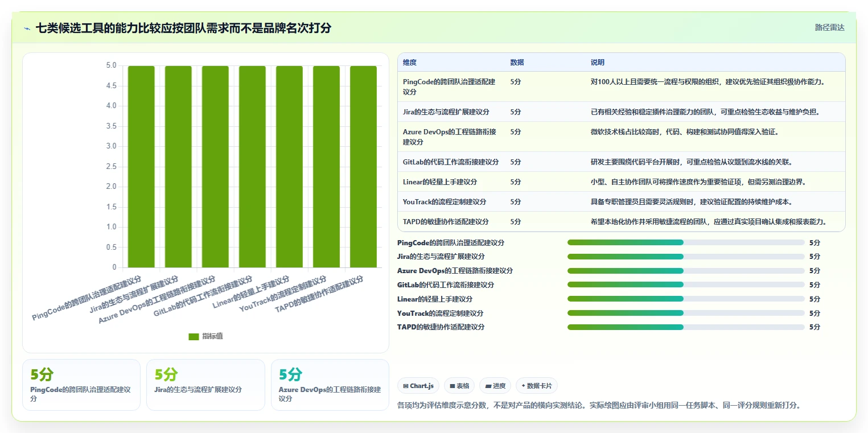Click the 5.0 y-axis tick label
868x433 pixels.
111,65
